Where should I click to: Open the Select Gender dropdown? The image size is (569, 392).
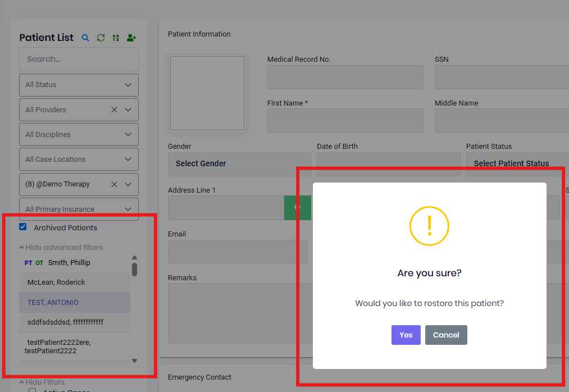coord(239,164)
